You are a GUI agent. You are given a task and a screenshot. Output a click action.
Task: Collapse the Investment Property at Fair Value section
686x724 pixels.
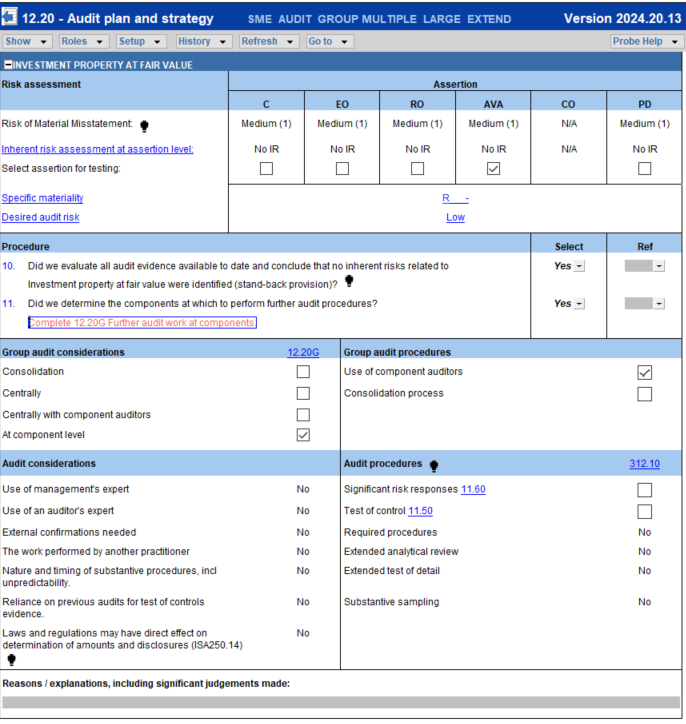point(7,65)
